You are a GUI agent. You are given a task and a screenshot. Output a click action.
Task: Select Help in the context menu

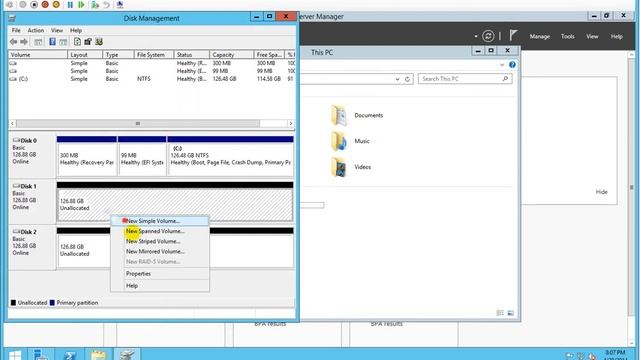[x=160, y=286]
